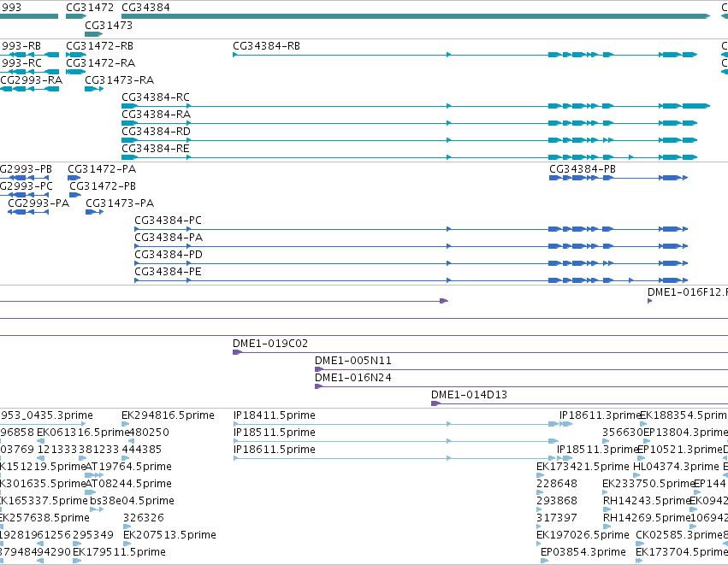Screen dimensions: 728x565
Task: Click EST label IP18611.3prime
Action: tap(600, 415)
